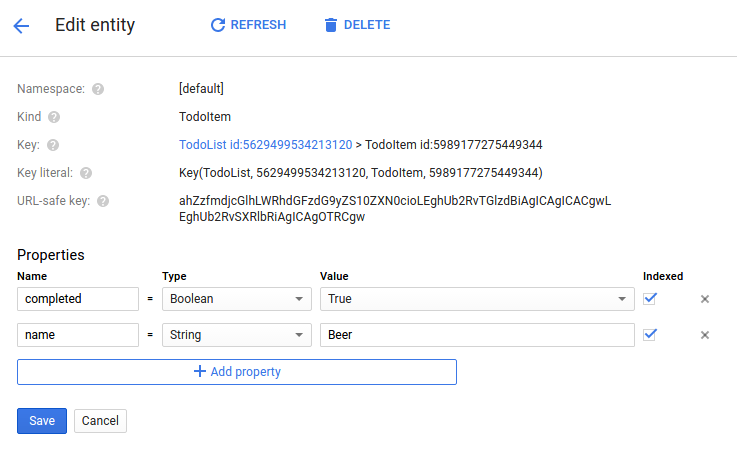Toggle Indexed checkbox for completed property
The width and height of the screenshot is (737, 451).
point(650,298)
